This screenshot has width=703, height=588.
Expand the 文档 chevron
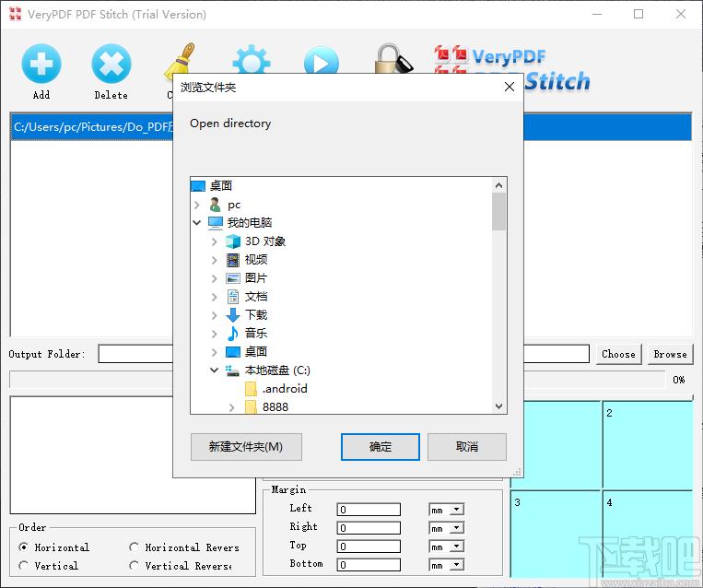tap(215, 297)
